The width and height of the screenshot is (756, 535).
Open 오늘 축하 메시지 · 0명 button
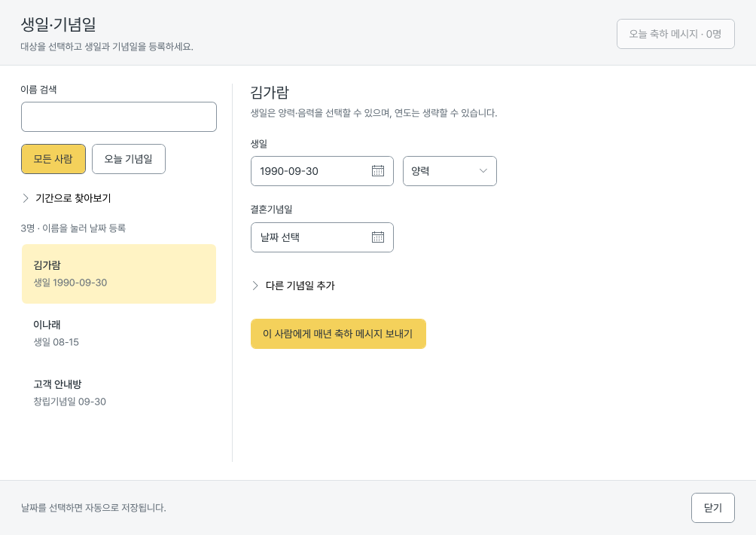(x=675, y=34)
